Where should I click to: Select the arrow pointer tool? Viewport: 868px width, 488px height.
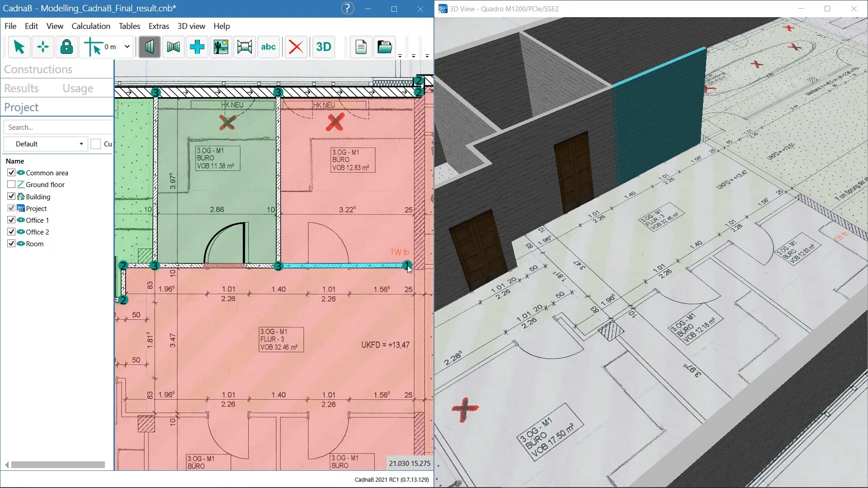coord(19,47)
